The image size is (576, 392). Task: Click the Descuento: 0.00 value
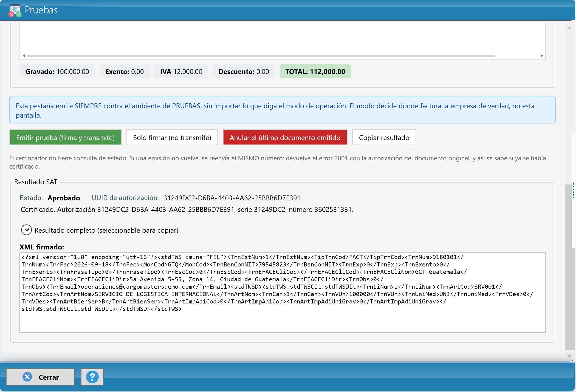coord(244,72)
